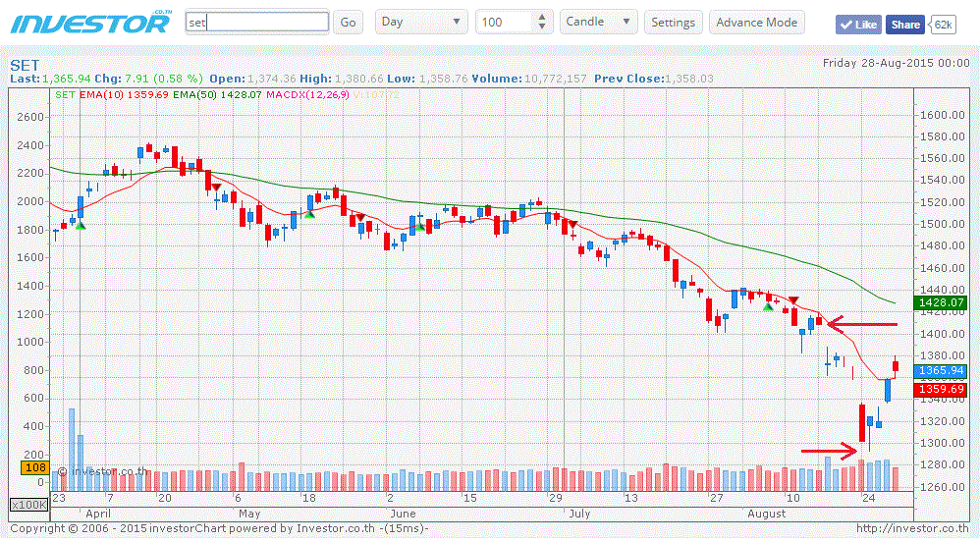
Task: Click the lower red arrow annotation
Action: point(829,452)
